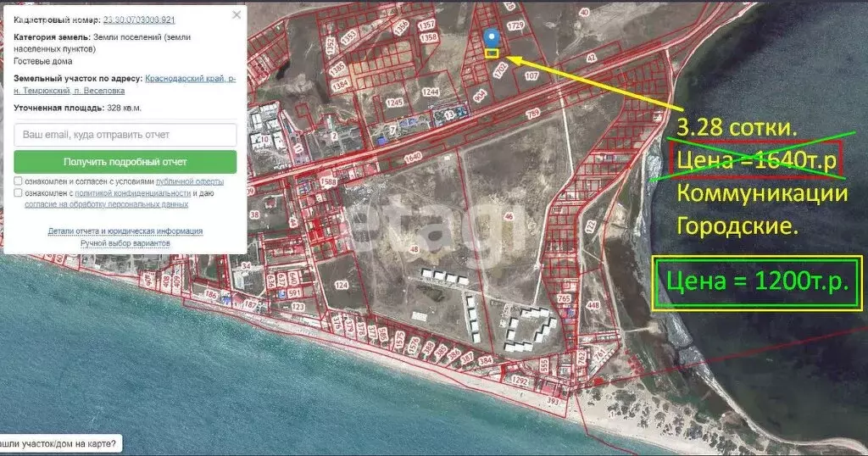This screenshot has width=868, height=456.
Task: Tick the checkbox agreeing to публичной оферты
Action: tap(18, 181)
